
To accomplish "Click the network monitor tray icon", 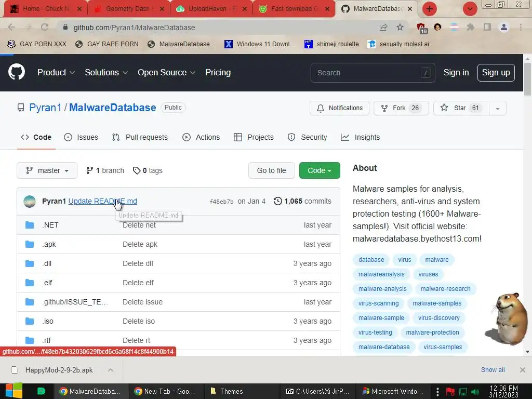I will 463,392.
